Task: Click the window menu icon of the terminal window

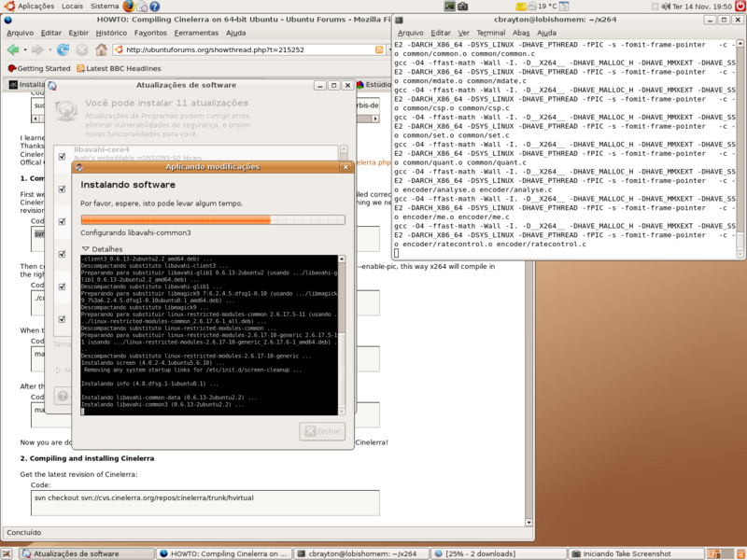Action: point(400,20)
